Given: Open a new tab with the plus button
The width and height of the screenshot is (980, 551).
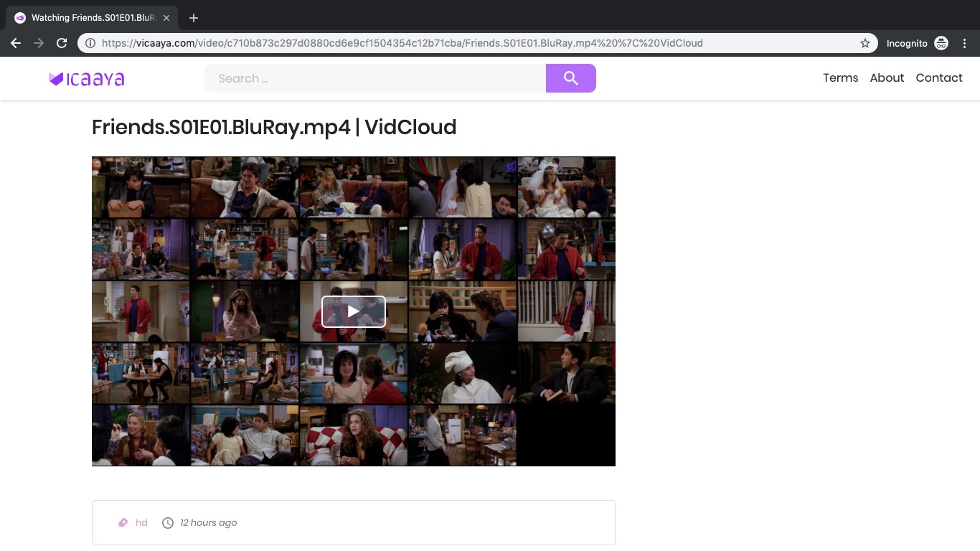Looking at the screenshot, I should (x=194, y=18).
